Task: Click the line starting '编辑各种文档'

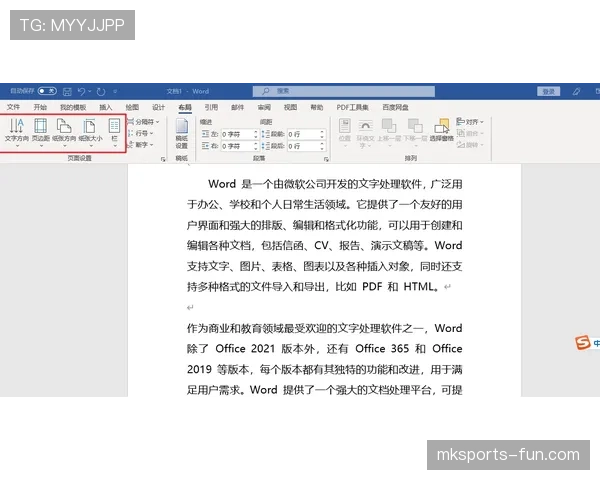Action: (x=324, y=245)
